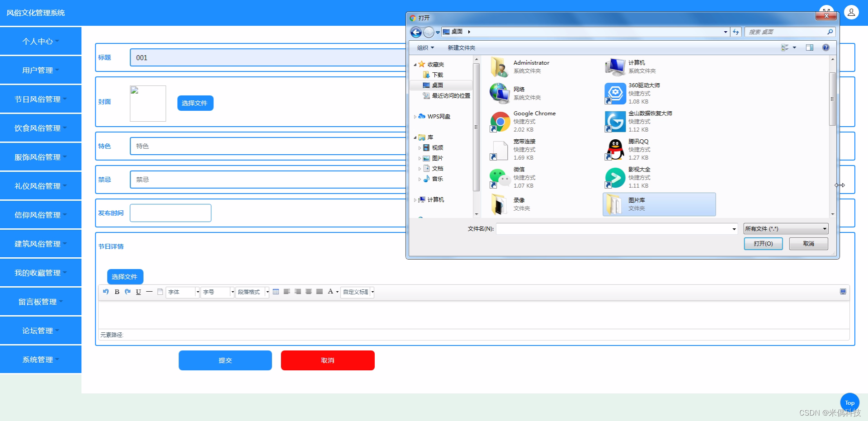Open the 节日风俗管理 sidebar menu
Viewport: 868px width, 421px height.
41,99
